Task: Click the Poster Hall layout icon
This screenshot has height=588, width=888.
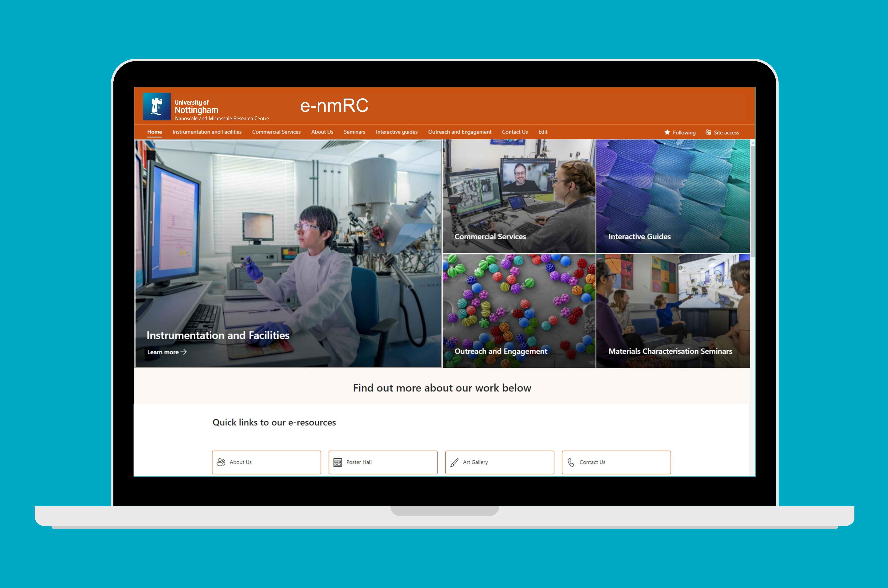Action: click(x=338, y=462)
